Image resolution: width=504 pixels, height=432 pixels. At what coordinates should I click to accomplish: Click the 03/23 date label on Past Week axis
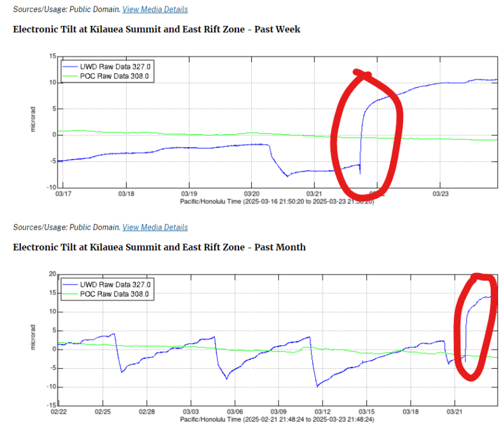click(x=440, y=194)
